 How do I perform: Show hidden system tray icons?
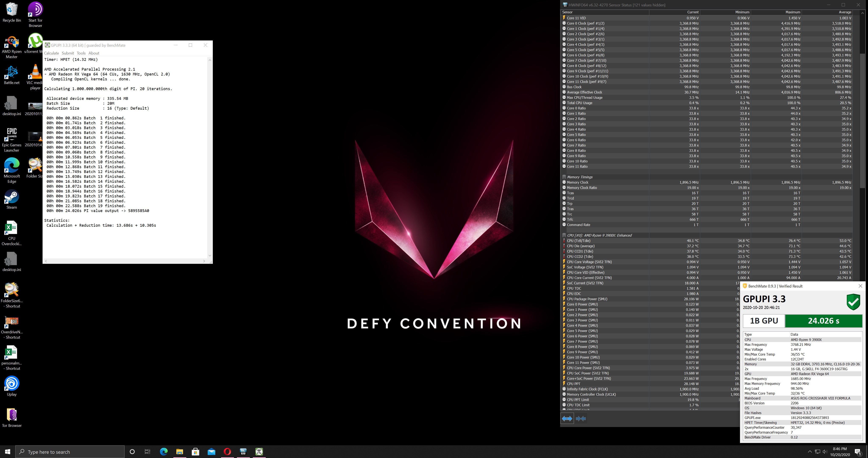coord(810,452)
